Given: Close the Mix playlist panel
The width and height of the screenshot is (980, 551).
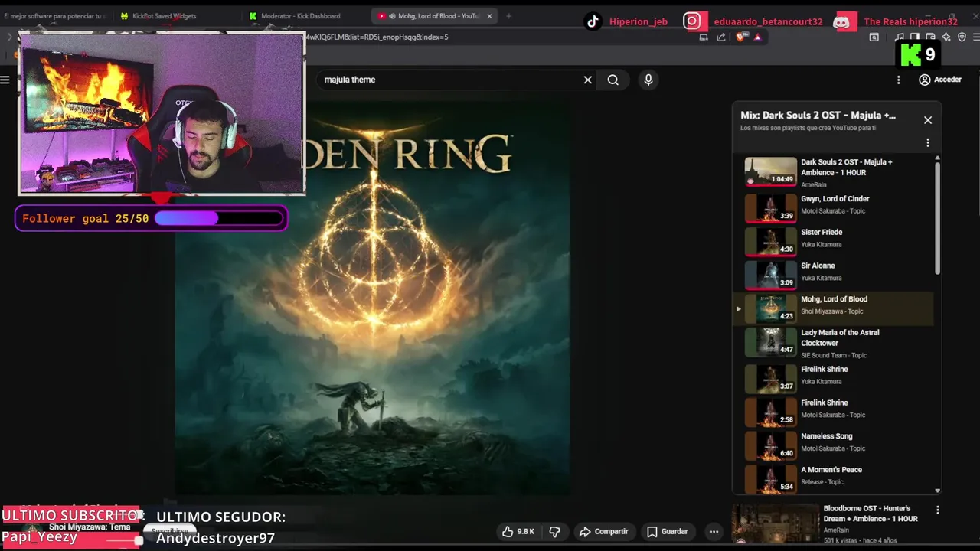Looking at the screenshot, I should (928, 120).
